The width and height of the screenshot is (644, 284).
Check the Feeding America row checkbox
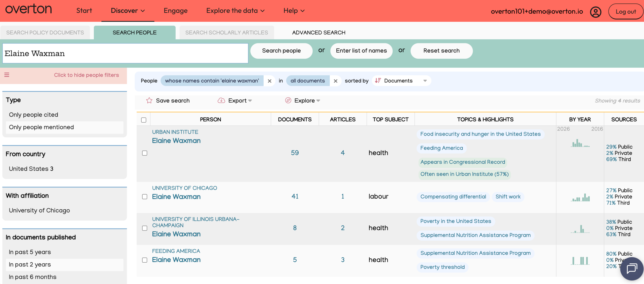point(145,260)
